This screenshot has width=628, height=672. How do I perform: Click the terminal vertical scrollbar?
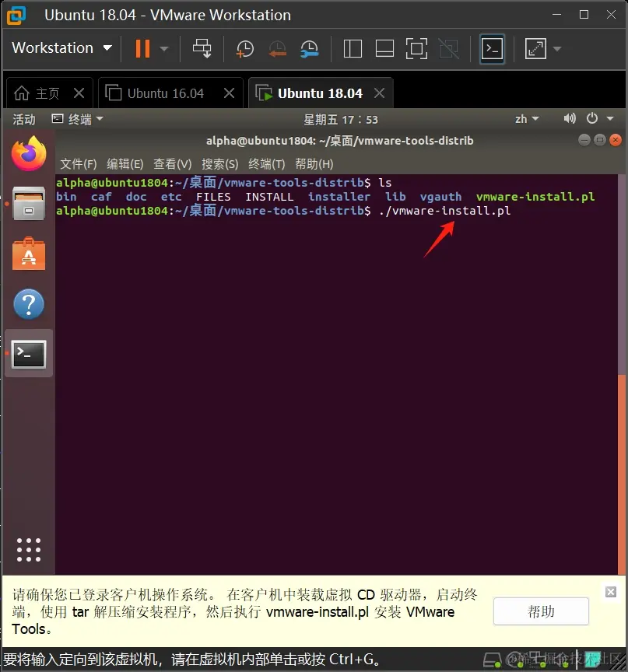point(622,474)
